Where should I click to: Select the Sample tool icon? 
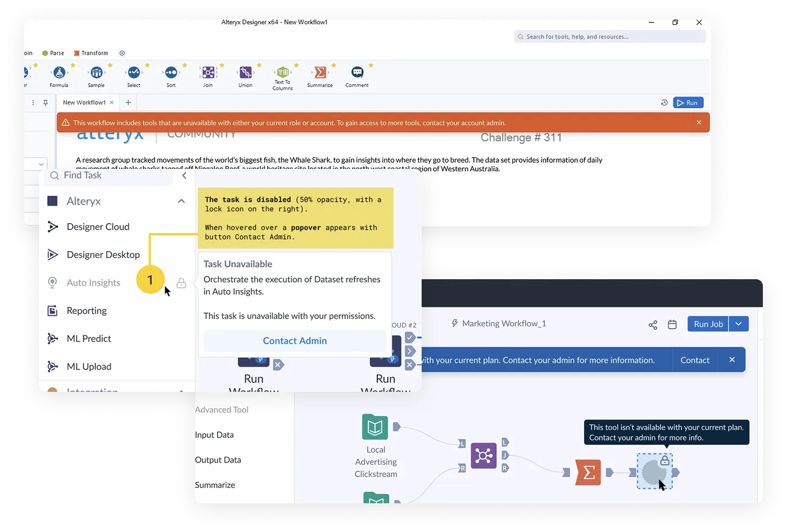coord(97,72)
